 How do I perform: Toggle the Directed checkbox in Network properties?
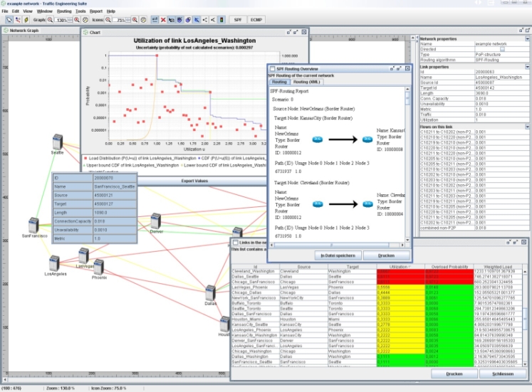pos(502,49)
